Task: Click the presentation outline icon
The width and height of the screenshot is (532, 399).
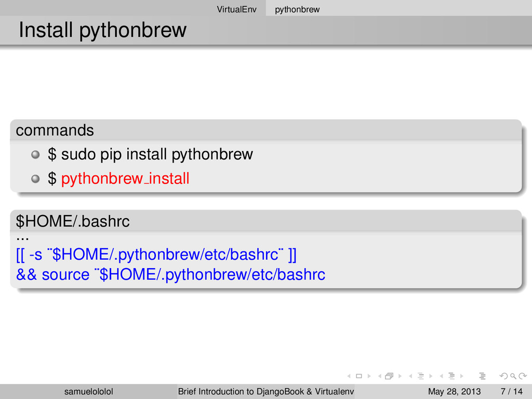Action: point(483,376)
